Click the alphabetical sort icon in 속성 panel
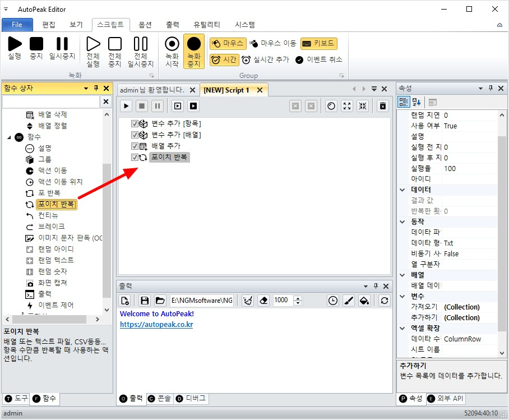The image size is (509, 420). tap(417, 102)
